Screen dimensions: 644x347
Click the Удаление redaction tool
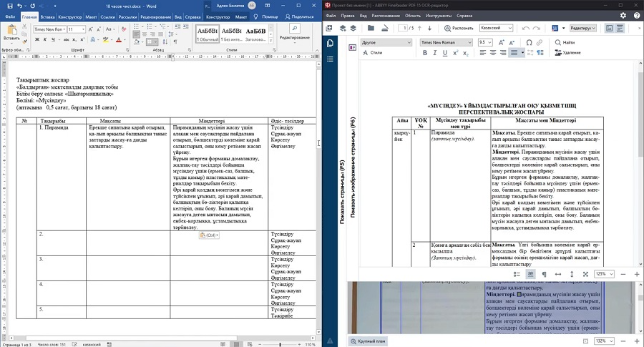[x=567, y=53]
